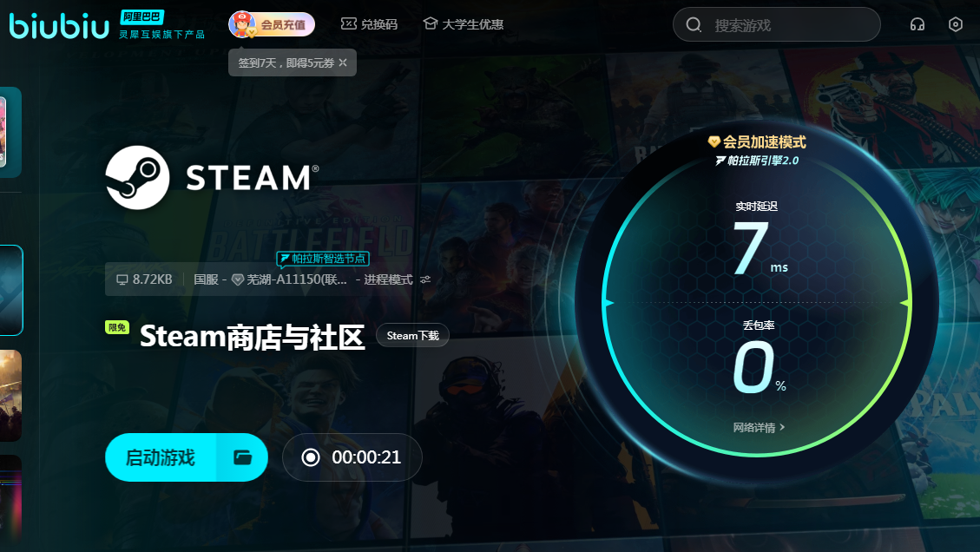Image resolution: width=980 pixels, height=552 pixels.
Task: Click the 兑换码 coupon icon
Action: (348, 23)
